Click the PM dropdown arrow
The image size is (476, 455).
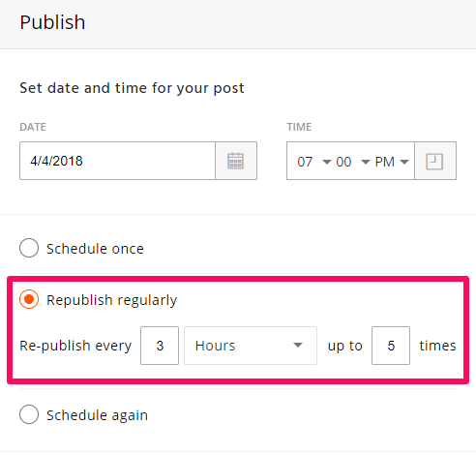404,162
